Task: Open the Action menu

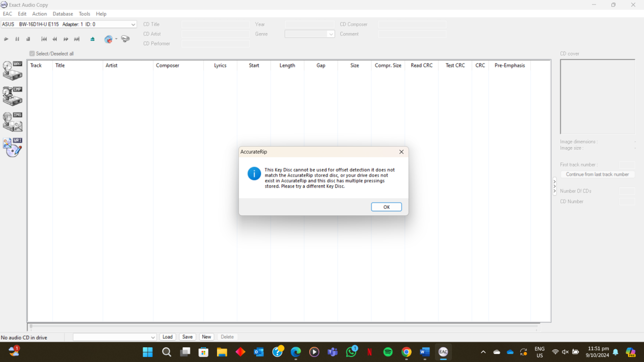Action: coord(39,14)
